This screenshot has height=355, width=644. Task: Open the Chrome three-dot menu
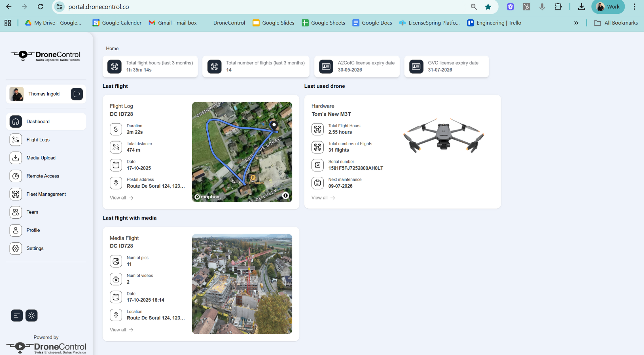pyautogui.click(x=634, y=7)
